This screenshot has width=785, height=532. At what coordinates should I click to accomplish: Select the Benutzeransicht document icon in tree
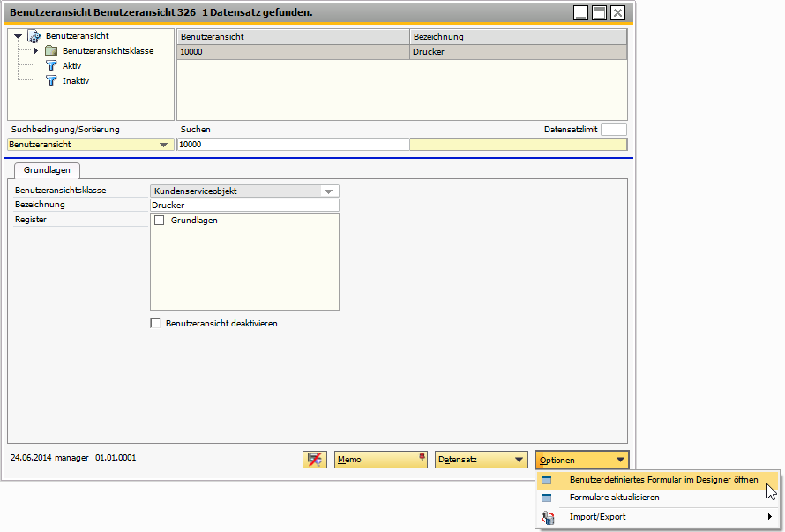(x=35, y=37)
